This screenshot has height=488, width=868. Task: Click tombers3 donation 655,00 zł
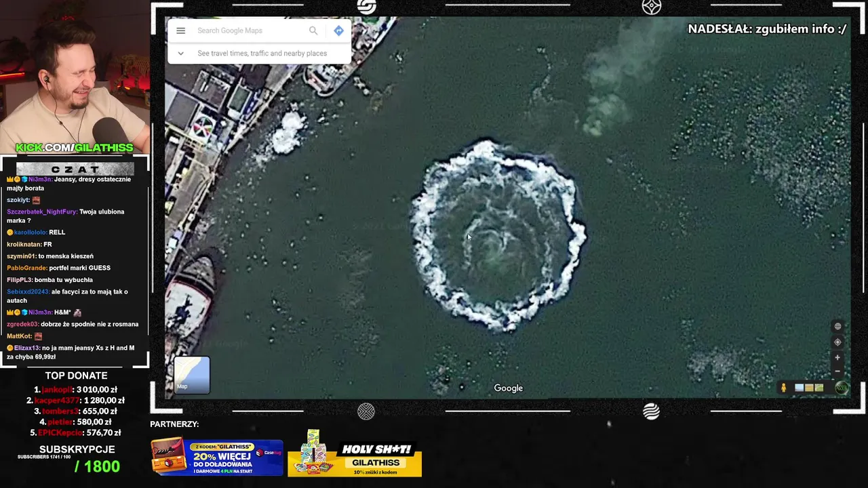(x=76, y=411)
